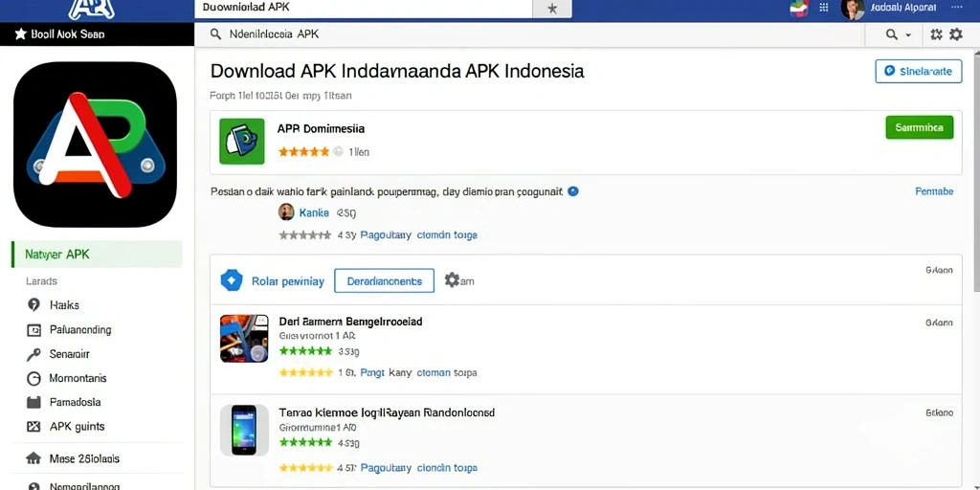Open the three-dots menu at top right
980x490 pixels.
point(957,7)
